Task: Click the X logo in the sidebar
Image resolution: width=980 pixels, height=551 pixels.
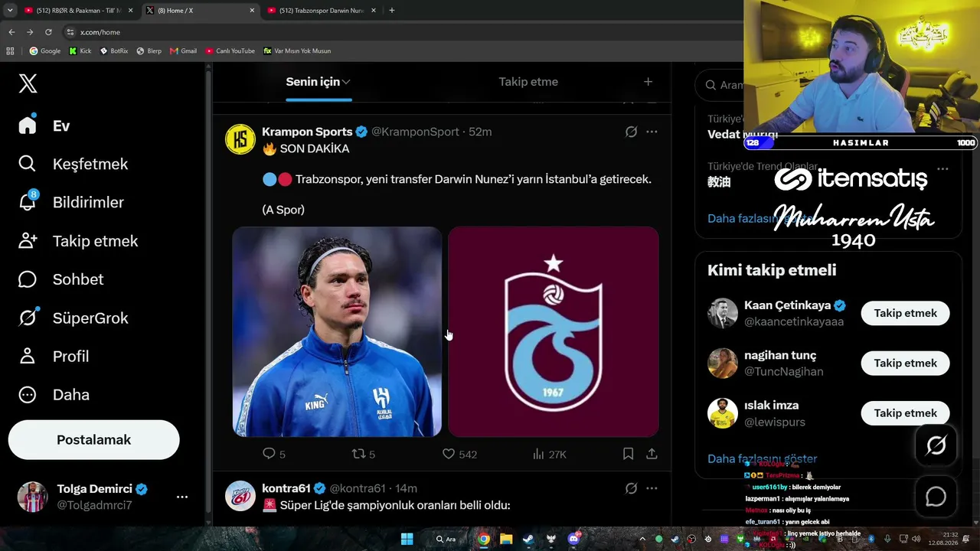Action: 28,83
